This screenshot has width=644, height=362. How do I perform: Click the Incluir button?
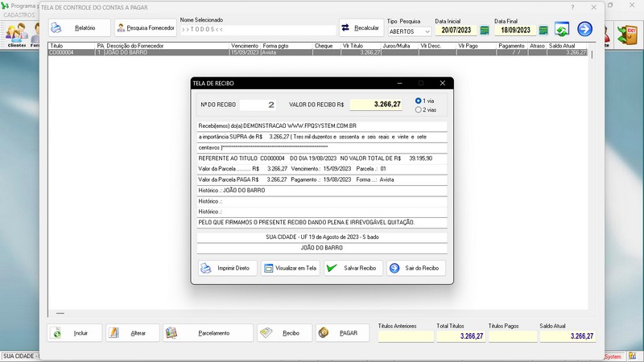pos(75,333)
